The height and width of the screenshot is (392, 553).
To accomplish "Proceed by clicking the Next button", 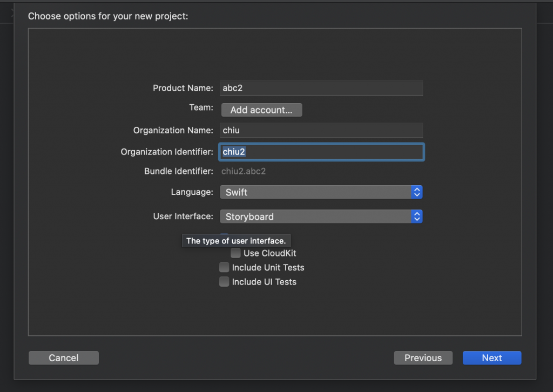I will [492, 358].
